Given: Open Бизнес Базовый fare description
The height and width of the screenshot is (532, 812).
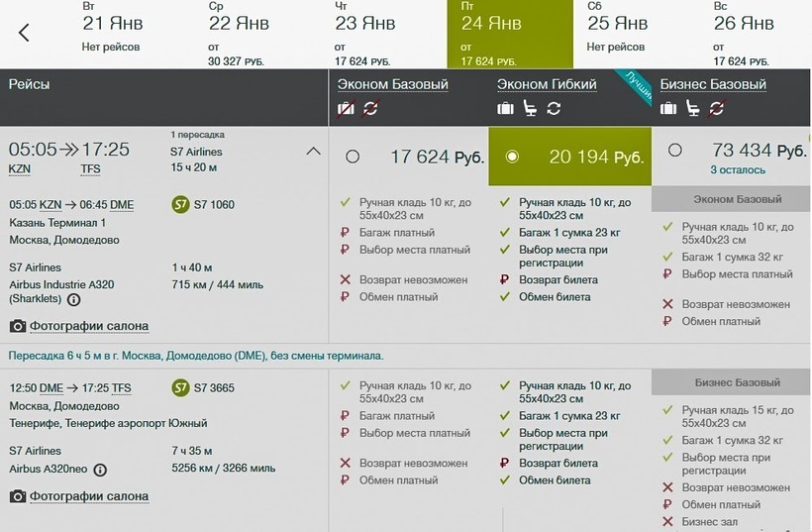Looking at the screenshot, I should [x=713, y=84].
